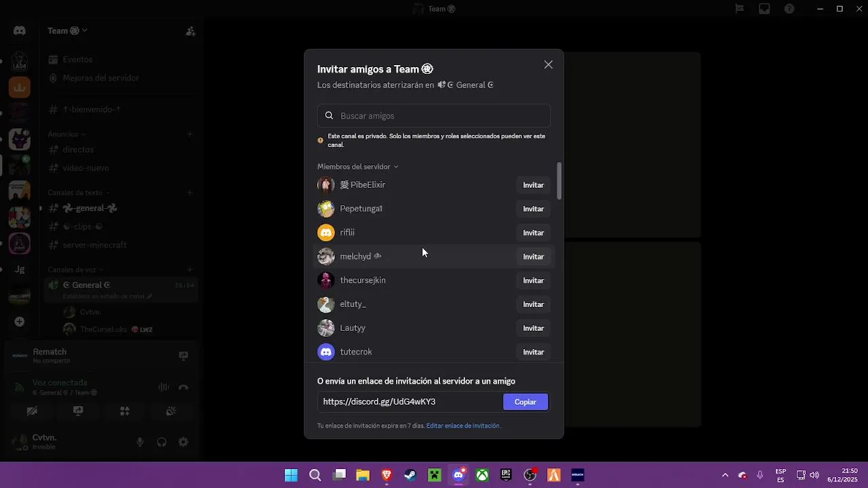Select the discord.gg invite link field
Viewport: 868px width, 488px height.
click(x=409, y=402)
